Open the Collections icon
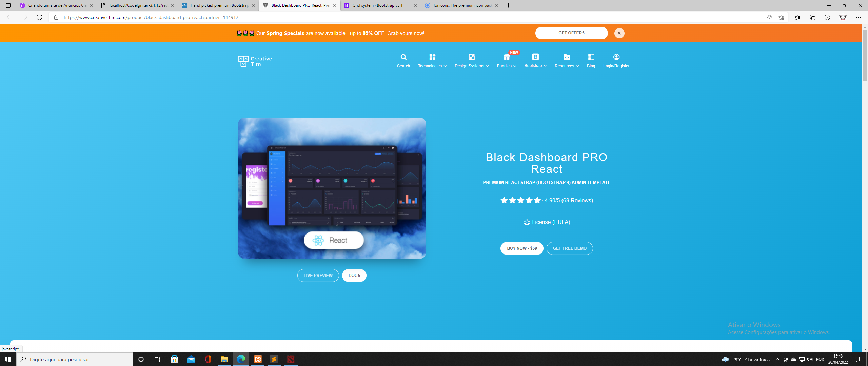Screen dimensions: 868x366 (x=812, y=17)
